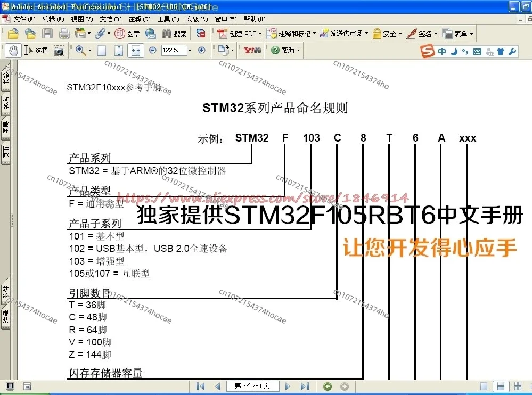The width and height of the screenshot is (532, 395).
Task: Click the Yahoo search toolbar icon
Action: point(252,51)
